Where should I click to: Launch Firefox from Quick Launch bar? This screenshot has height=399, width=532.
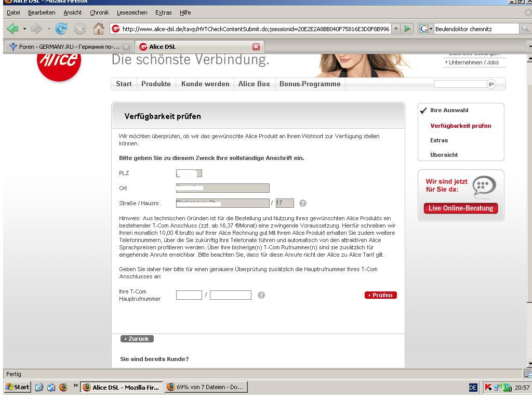tap(63, 387)
